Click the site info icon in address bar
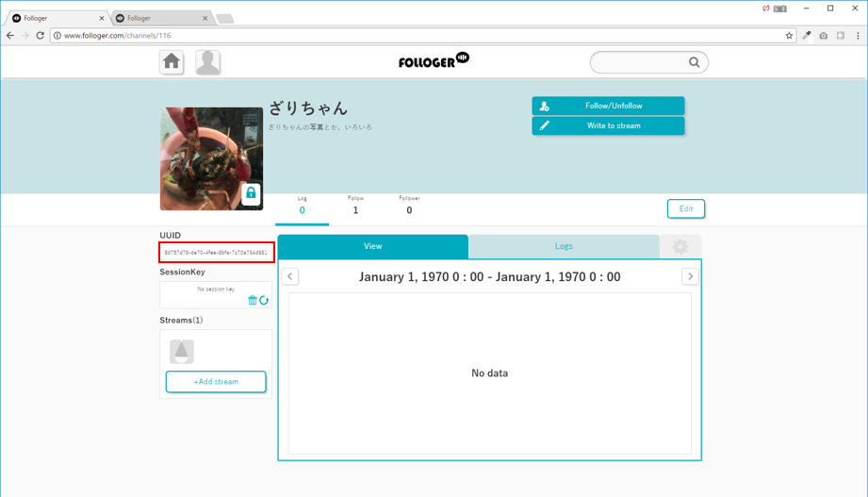The image size is (868, 497). pos(57,36)
